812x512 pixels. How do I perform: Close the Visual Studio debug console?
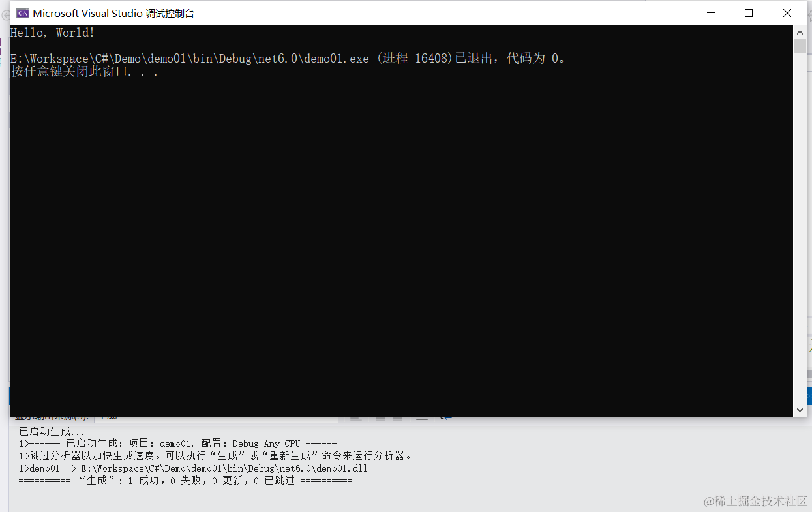787,13
